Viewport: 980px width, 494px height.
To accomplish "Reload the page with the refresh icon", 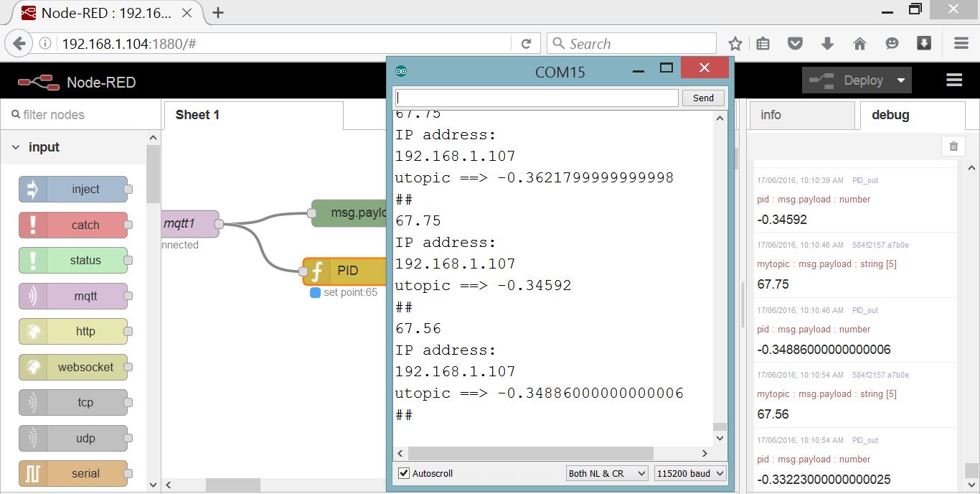I will click(x=526, y=44).
